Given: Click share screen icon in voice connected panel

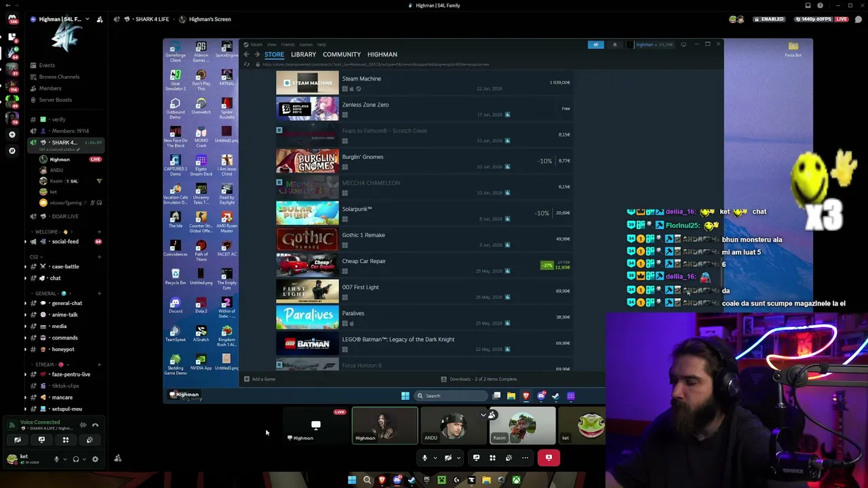Looking at the screenshot, I should [x=41, y=440].
